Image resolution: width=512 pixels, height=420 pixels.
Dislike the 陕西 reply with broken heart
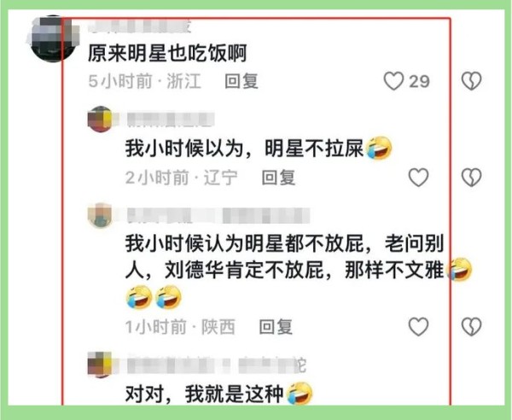point(471,326)
